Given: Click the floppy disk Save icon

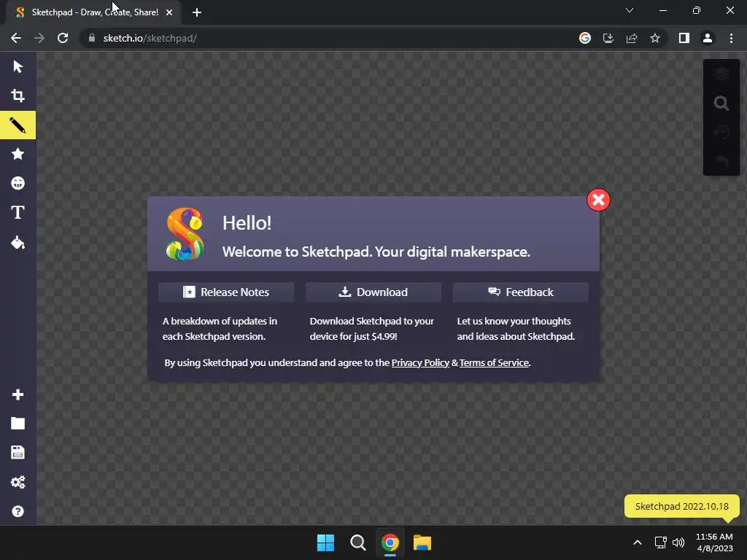Looking at the screenshot, I should pos(18,452).
